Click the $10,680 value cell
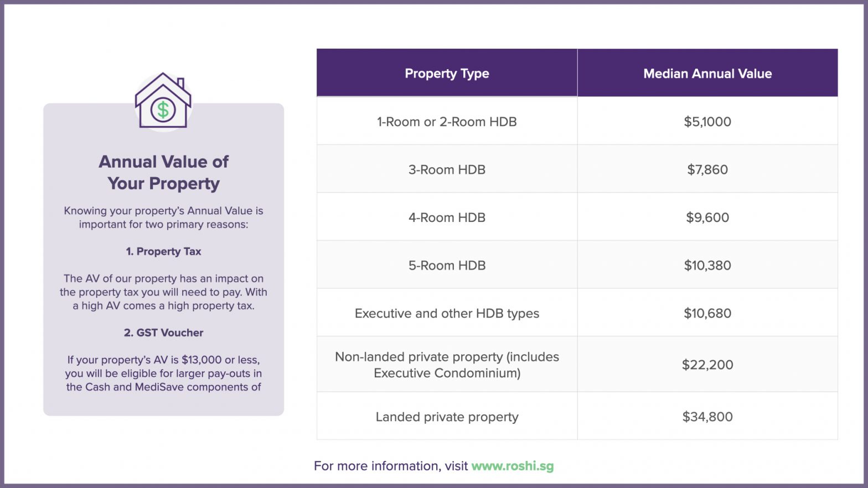Screen dimensions: 868x488 [x=707, y=313]
